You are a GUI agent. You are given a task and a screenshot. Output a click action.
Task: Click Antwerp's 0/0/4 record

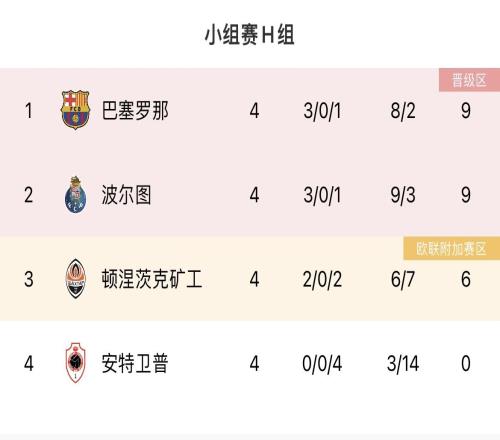(322, 363)
